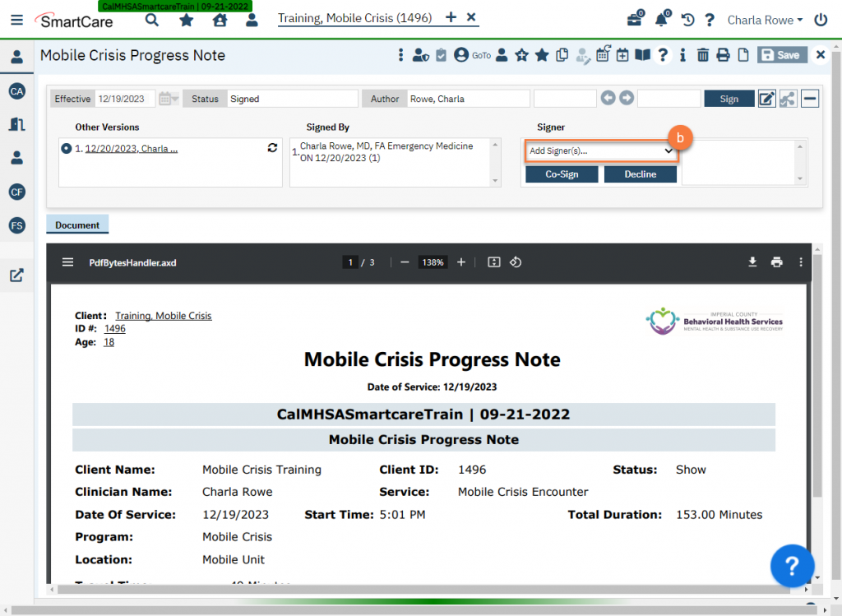Click the history undo icon near Charla Rowe
Screen dimensions: 842x616
click(687, 19)
